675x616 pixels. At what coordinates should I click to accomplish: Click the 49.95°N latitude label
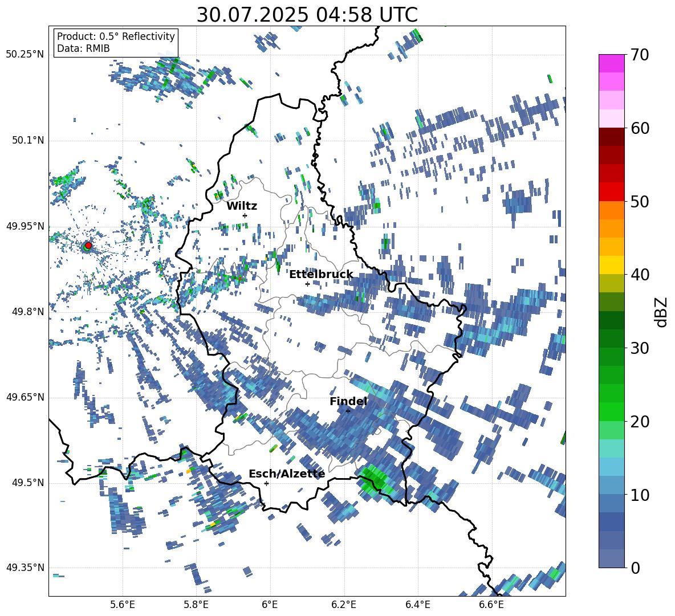tap(25, 226)
